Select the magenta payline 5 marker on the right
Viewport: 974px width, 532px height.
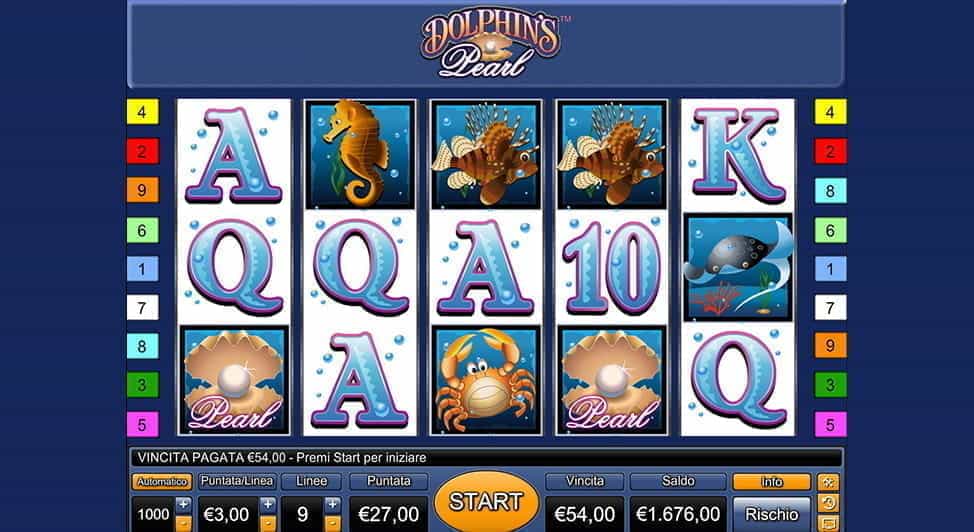pyautogui.click(x=831, y=424)
